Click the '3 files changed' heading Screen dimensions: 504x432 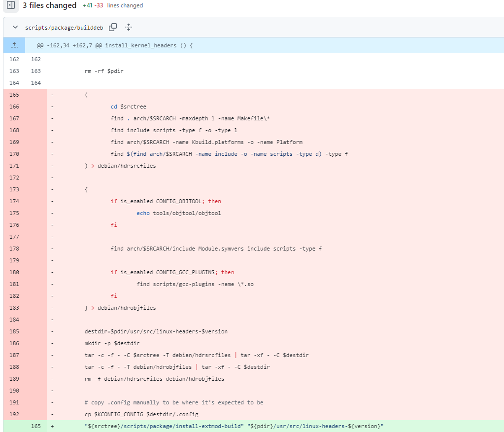pyautogui.click(x=49, y=5)
